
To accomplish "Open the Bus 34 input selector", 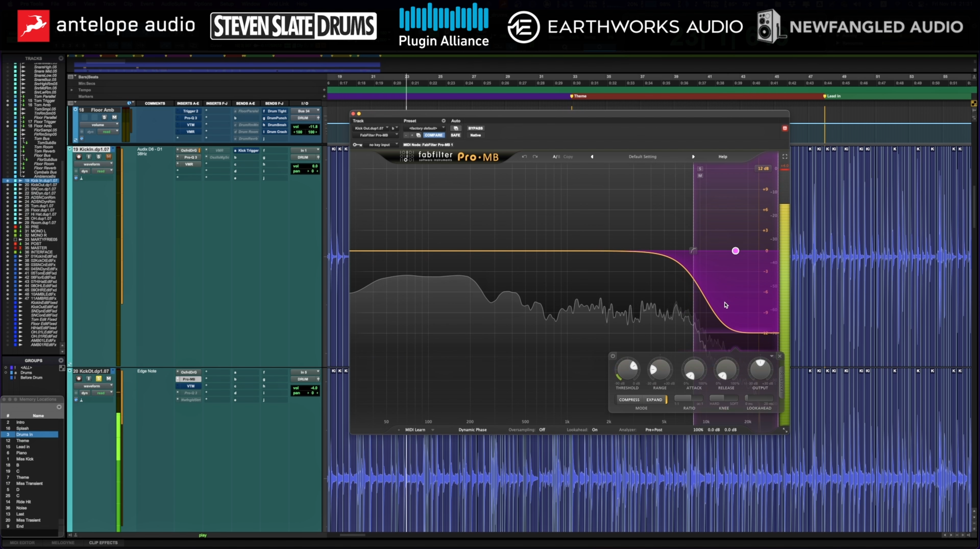I will (x=305, y=111).
